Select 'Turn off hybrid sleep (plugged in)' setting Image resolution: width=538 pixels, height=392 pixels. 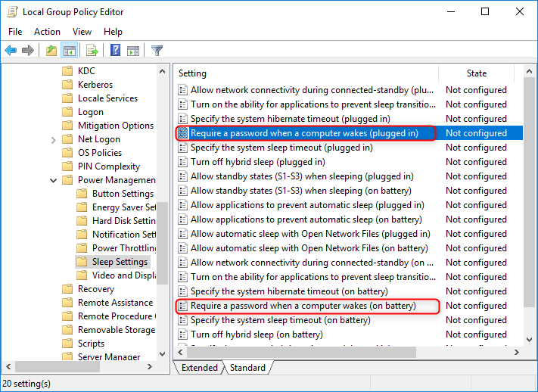pyautogui.click(x=257, y=162)
